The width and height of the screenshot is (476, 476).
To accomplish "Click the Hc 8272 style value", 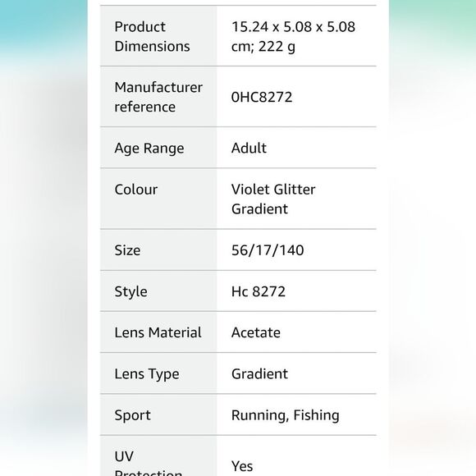I will (259, 291).
